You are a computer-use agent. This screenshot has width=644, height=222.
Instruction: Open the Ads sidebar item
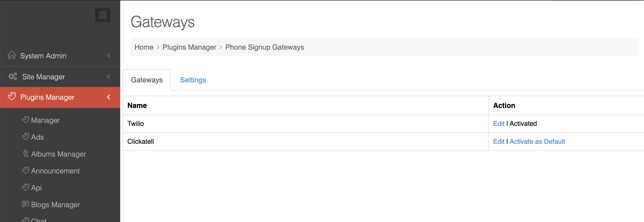[x=37, y=137]
